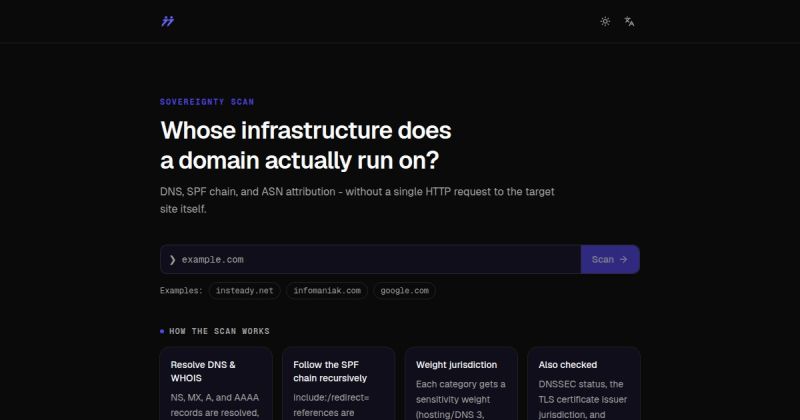Focus the example.com domain input field

pyautogui.click(x=370, y=259)
